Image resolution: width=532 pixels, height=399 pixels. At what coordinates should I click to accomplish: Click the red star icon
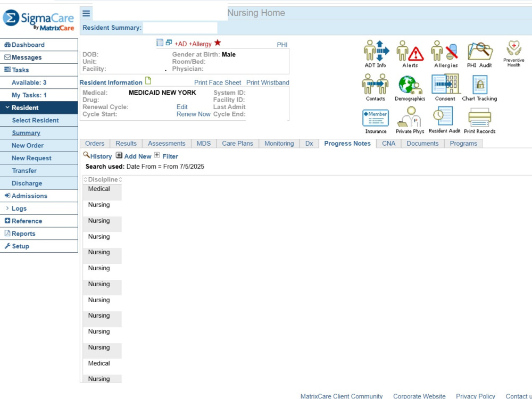pyautogui.click(x=218, y=43)
